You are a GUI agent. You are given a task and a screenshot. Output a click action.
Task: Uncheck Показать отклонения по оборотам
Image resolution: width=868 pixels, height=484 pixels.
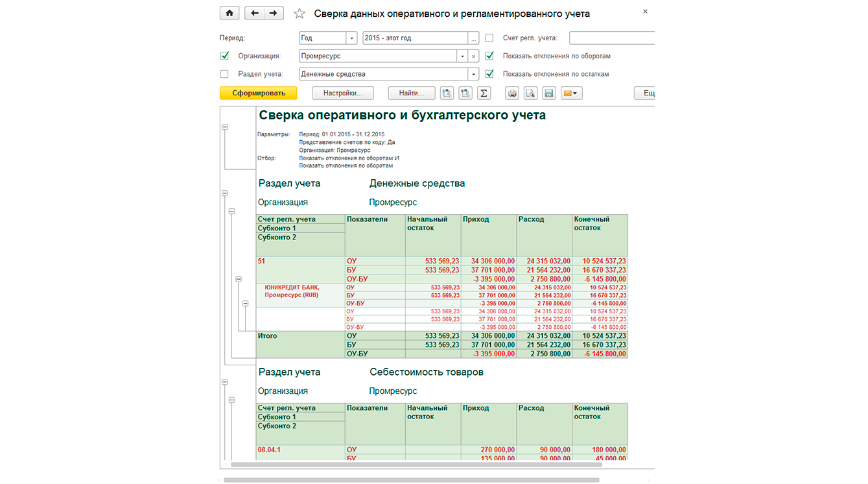[x=489, y=56]
